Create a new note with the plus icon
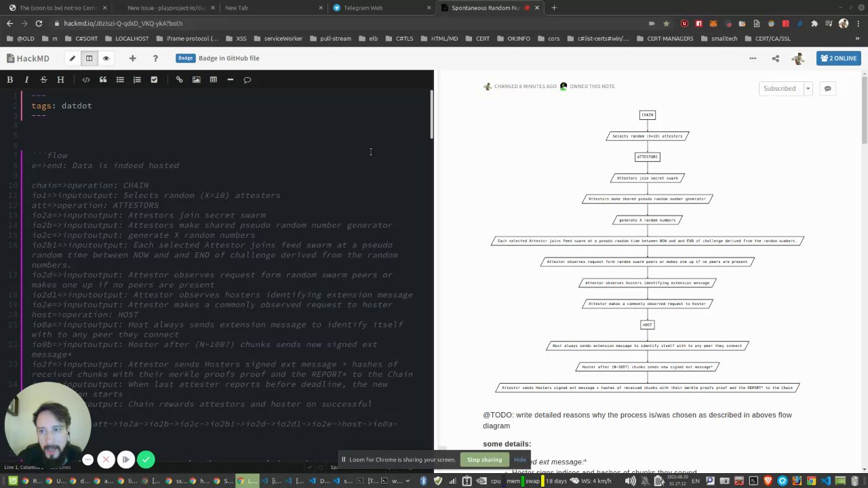 click(132, 58)
